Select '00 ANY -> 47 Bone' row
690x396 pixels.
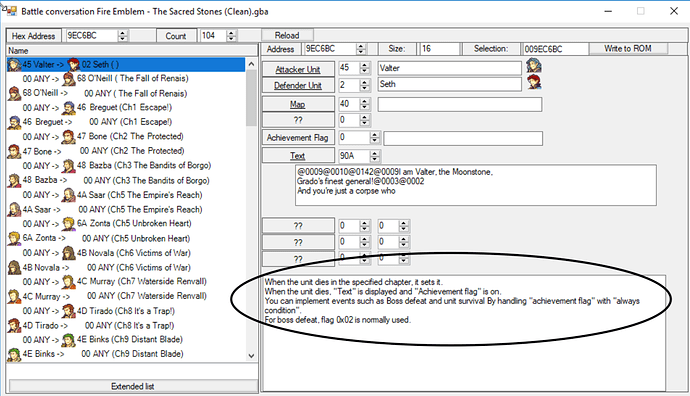pyautogui.click(x=126, y=137)
